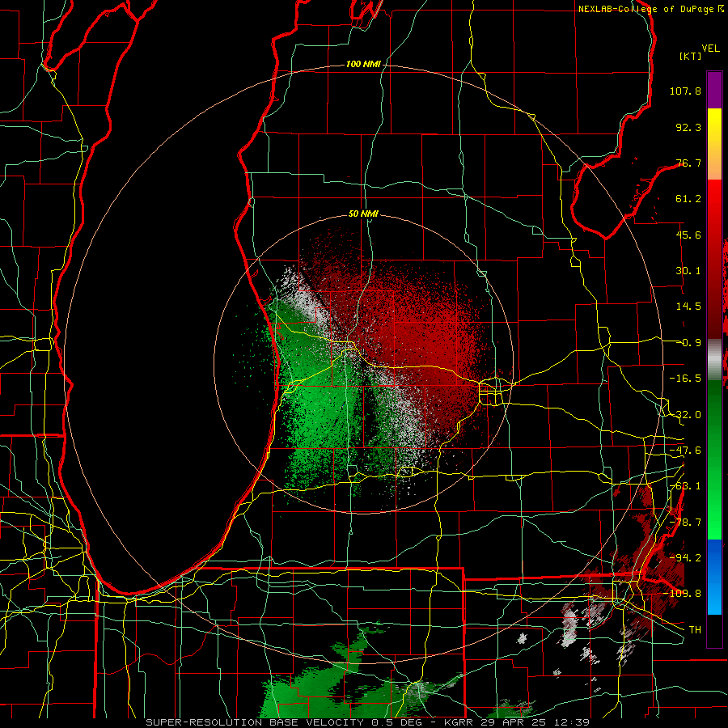Screen dimensions: 728x728
Task: Click the 30.1 velocity scale value
Action: (688, 271)
